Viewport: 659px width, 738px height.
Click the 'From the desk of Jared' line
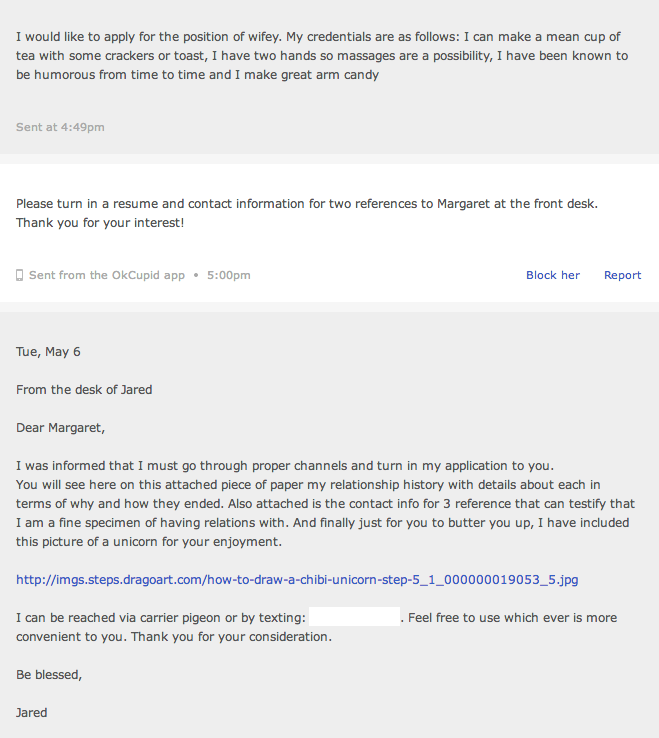coord(84,390)
